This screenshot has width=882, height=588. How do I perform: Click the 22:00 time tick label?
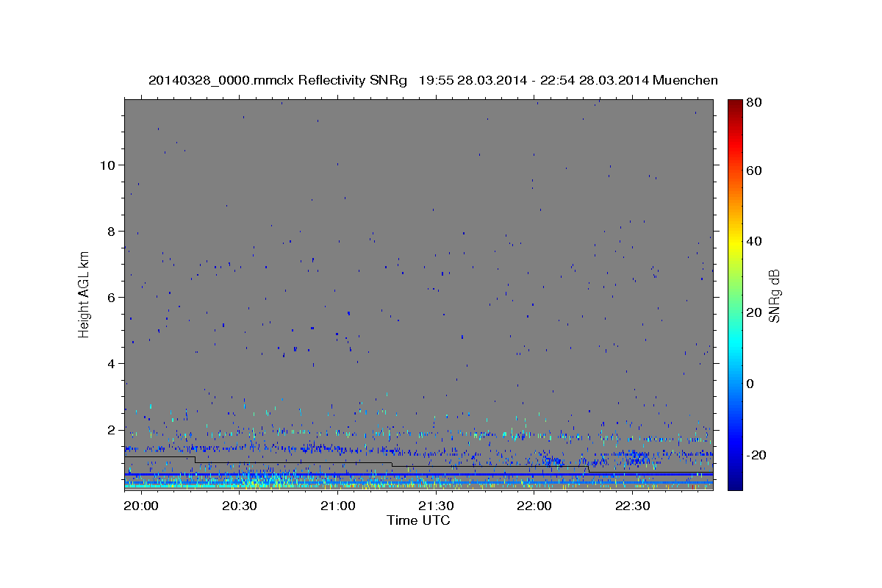534,506
